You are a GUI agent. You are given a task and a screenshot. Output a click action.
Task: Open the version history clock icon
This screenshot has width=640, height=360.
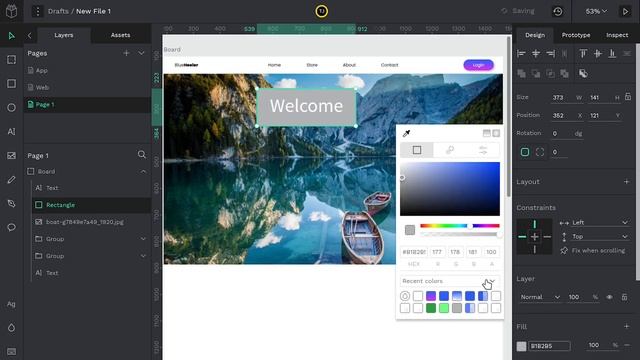558,11
